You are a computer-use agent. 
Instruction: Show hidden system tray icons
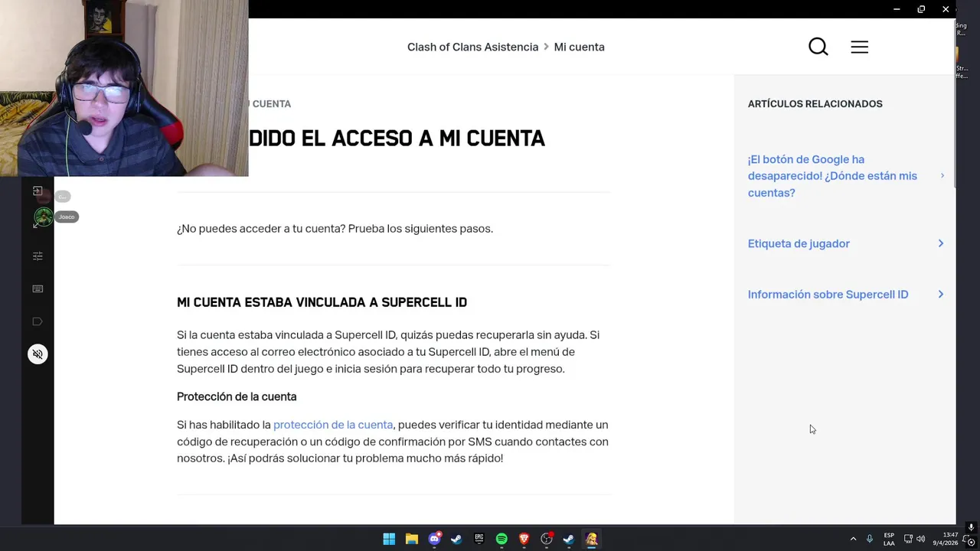853,539
